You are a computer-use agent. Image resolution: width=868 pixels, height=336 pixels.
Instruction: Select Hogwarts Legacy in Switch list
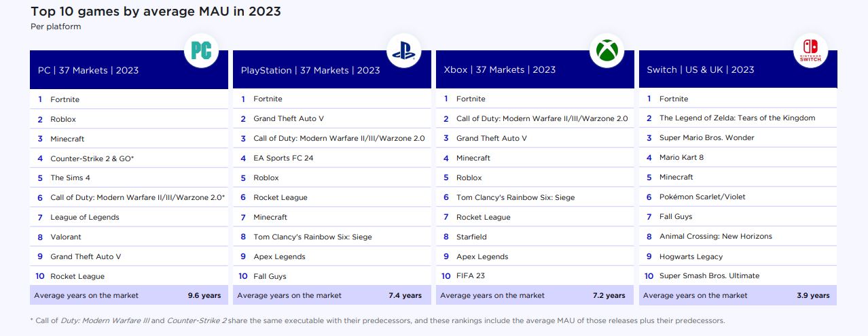point(691,257)
